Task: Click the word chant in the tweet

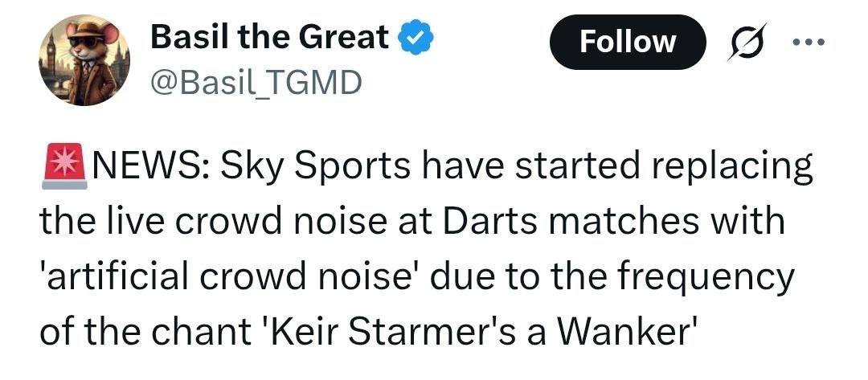Action: coord(184,331)
